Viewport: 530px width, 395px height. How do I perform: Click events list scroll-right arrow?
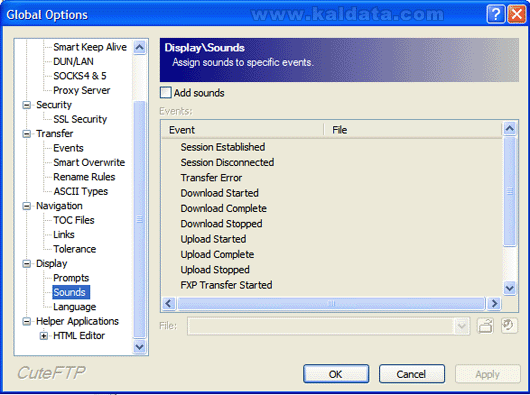(494, 303)
